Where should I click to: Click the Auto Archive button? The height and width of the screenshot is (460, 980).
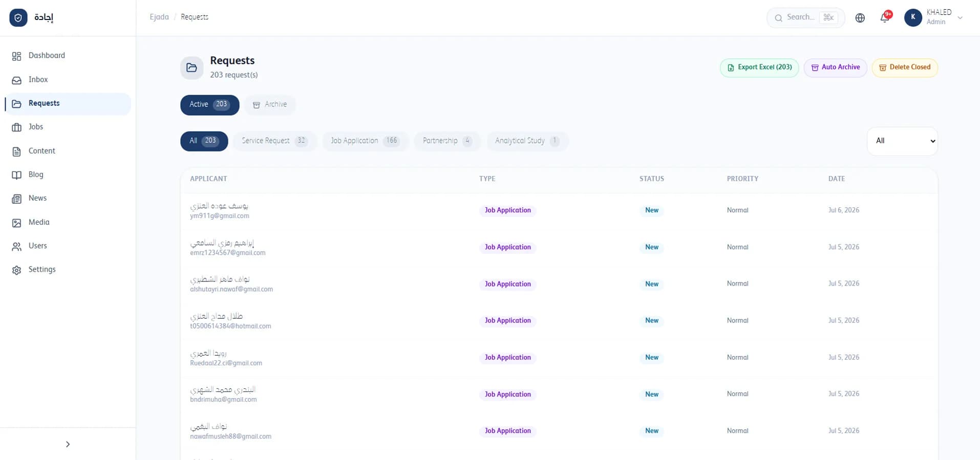pos(835,68)
